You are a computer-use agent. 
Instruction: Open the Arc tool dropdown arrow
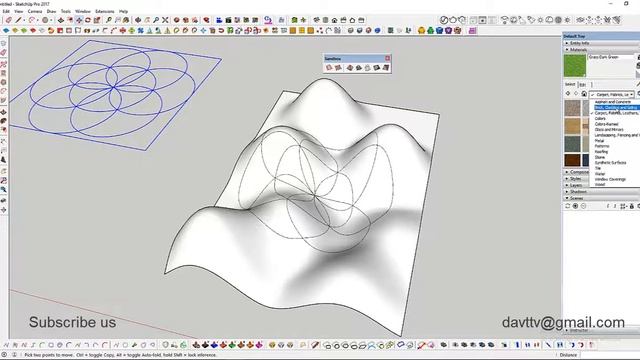point(38,20)
